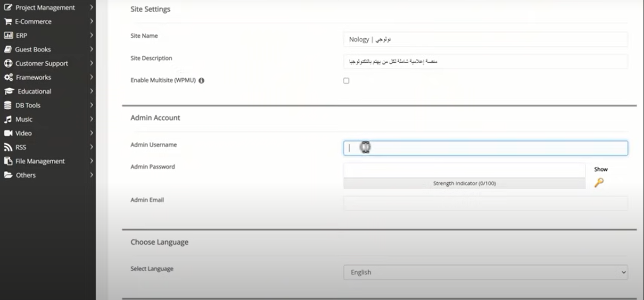Screen dimensions: 644x300
Task: Click the Video camera icon
Action: tap(8, 133)
